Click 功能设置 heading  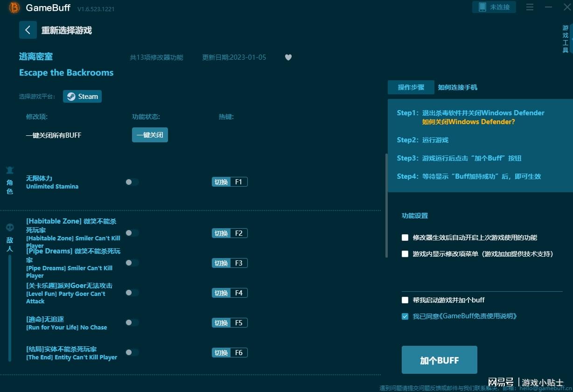coord(415,216)
